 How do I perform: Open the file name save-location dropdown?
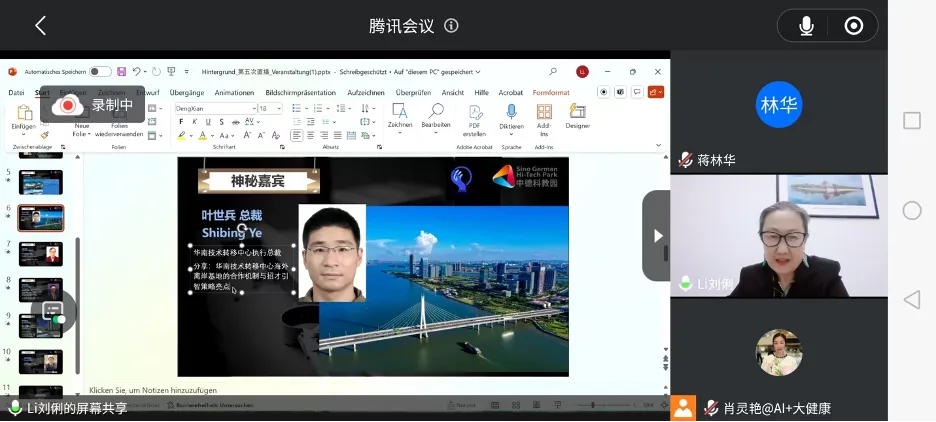[x=478, y=72]
